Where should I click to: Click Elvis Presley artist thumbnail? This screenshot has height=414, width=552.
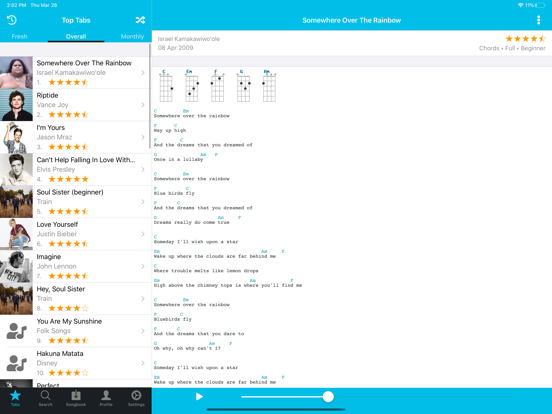pos(16,169)
